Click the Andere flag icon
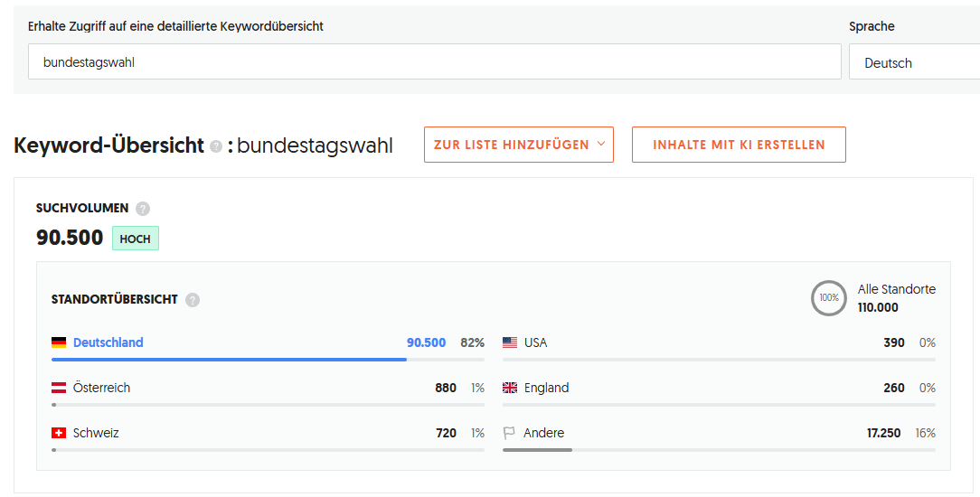Viewport: 980px width, 497px height. 510,434
